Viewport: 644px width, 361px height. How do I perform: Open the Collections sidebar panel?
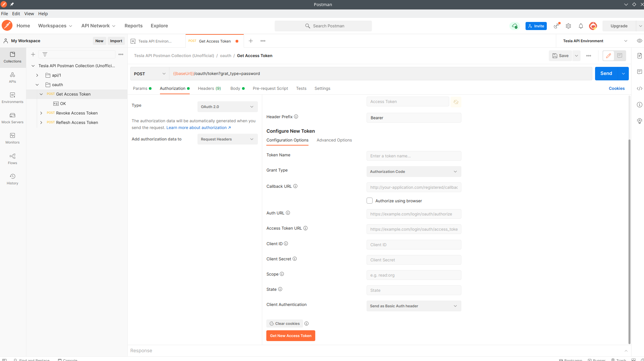pos(12,57)
